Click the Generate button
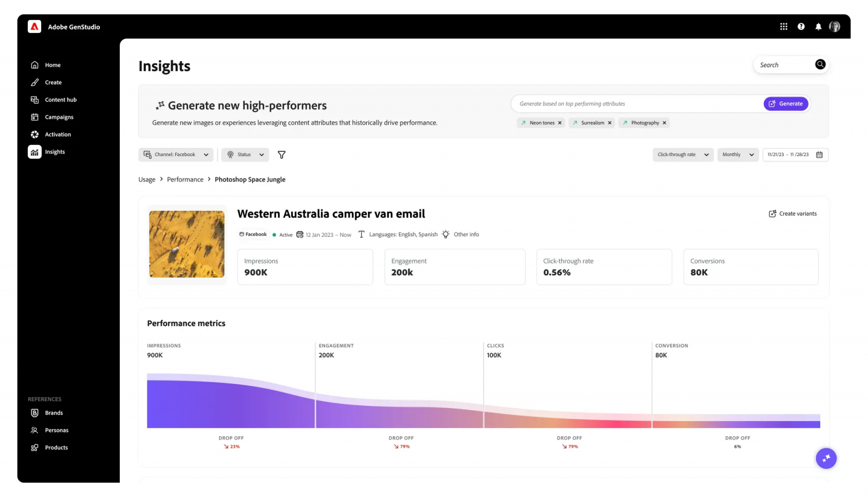868x497 pixels. (x=786, y=104)
